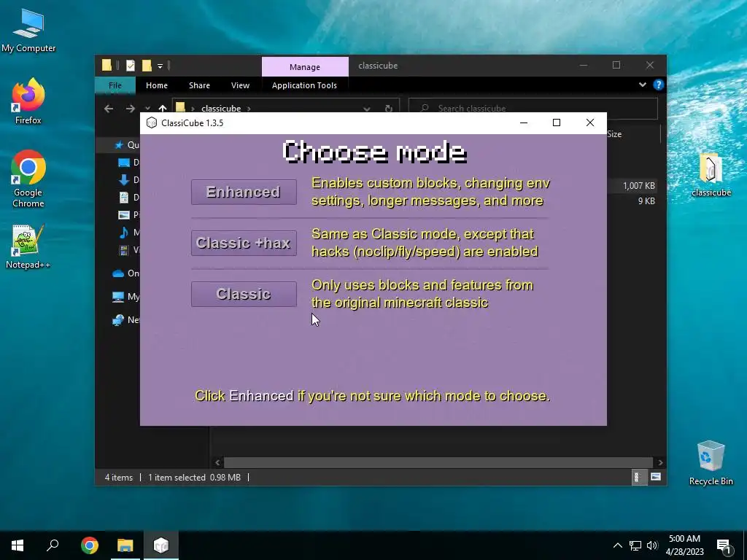Switch Explorer to large icons view
The image size is (747, 560).
pos(656,477)
